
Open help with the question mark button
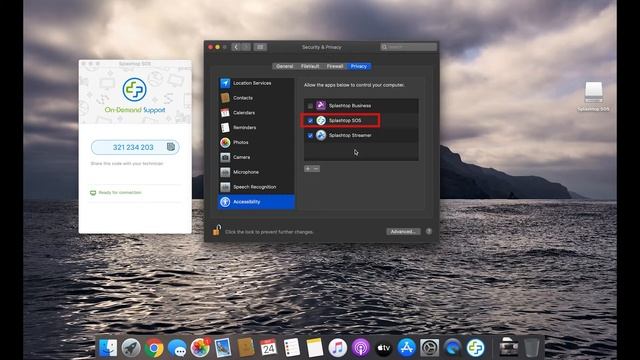click(429, 231)
